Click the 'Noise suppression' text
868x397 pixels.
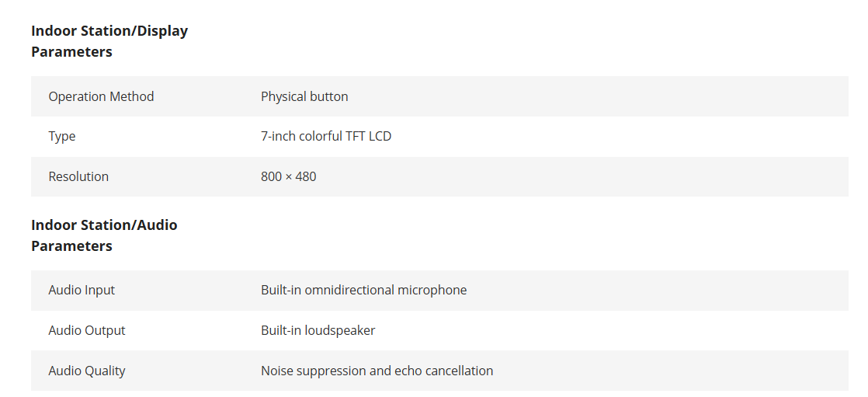coord(314,371)
